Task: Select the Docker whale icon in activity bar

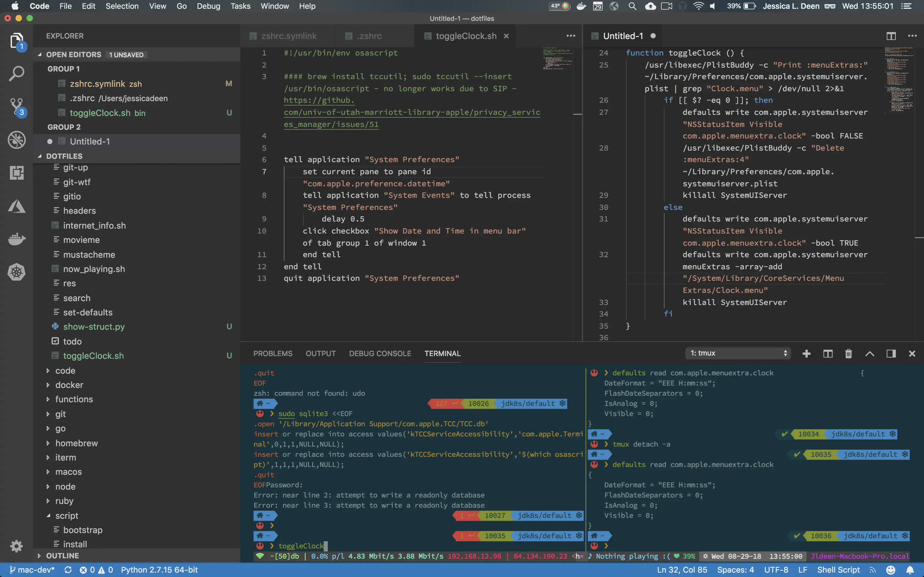Action: 17,239
